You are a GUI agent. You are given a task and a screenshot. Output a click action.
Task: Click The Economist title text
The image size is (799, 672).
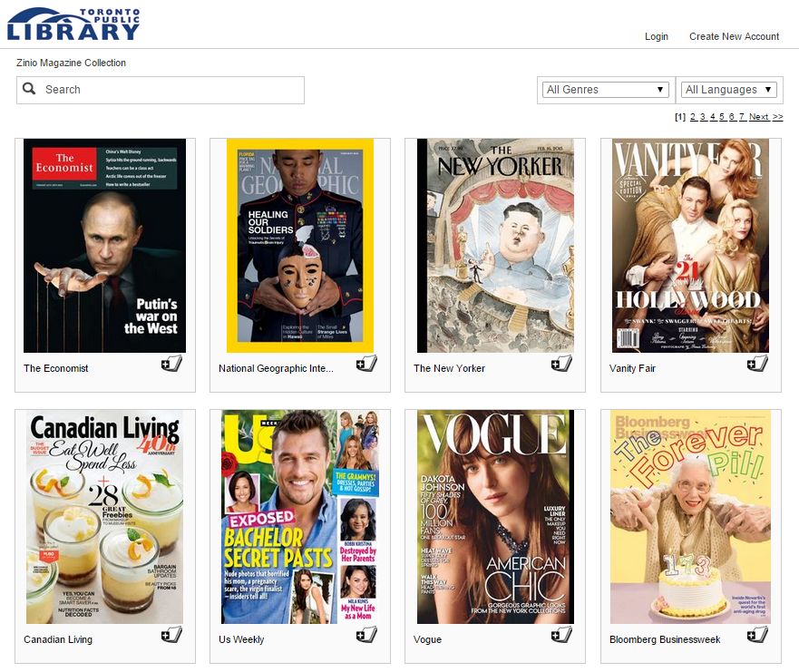point(56,368)
